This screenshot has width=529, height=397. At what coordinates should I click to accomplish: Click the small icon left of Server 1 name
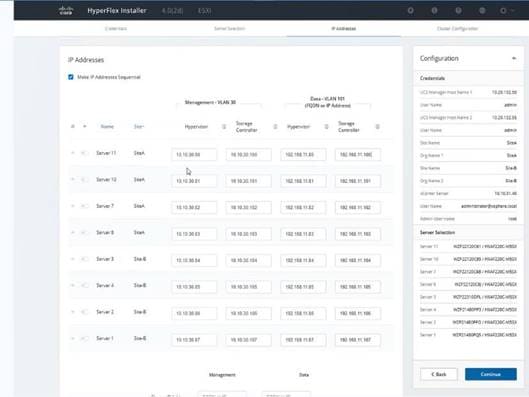[x=84, y=338]
